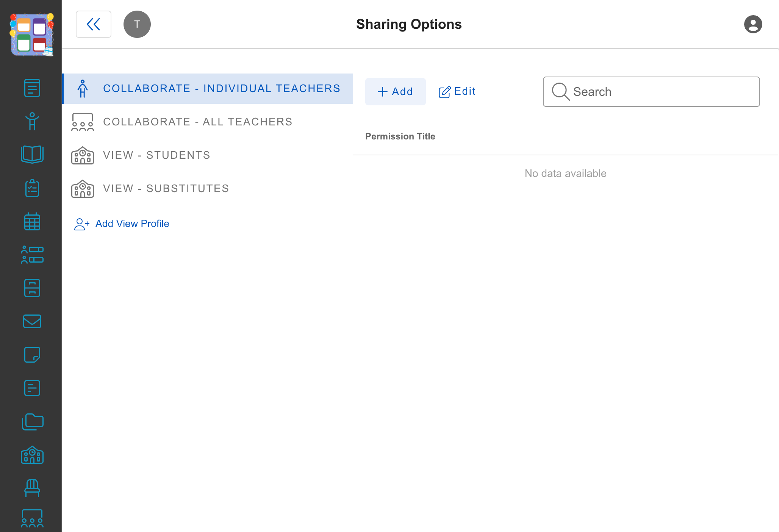Open the chair seating icon in sidebar
The width and height of the screenshot is (779, 532).
coord(32,488)
